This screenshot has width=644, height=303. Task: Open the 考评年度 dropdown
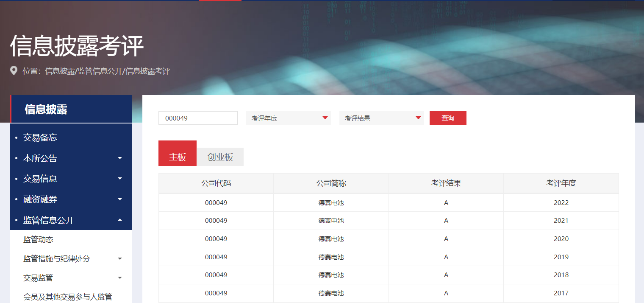click(288, 118)
